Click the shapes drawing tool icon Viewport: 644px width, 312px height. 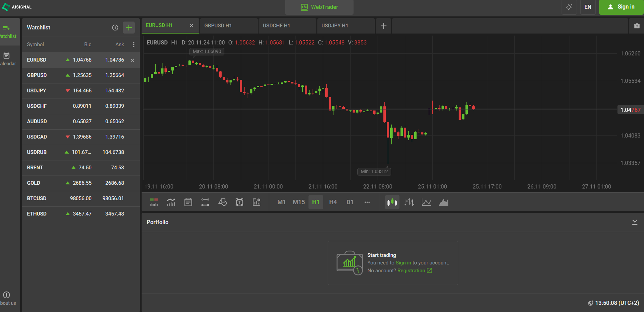pyautogui.click(x=222, y=202)
